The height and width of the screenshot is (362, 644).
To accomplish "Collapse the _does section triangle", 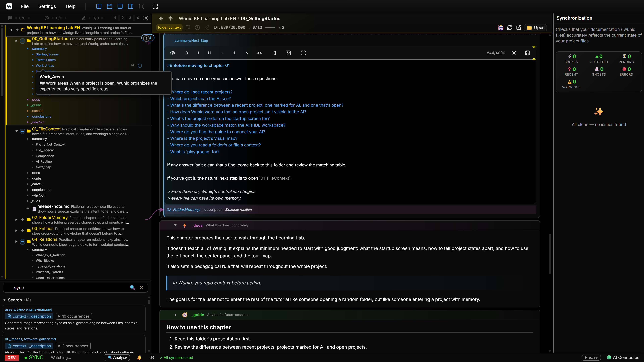I will pos(175,225).
